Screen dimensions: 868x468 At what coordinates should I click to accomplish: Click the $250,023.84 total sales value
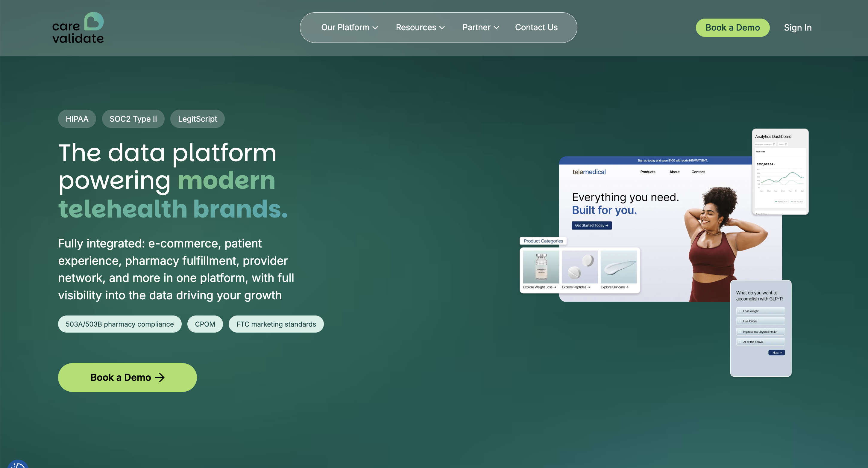765,164
